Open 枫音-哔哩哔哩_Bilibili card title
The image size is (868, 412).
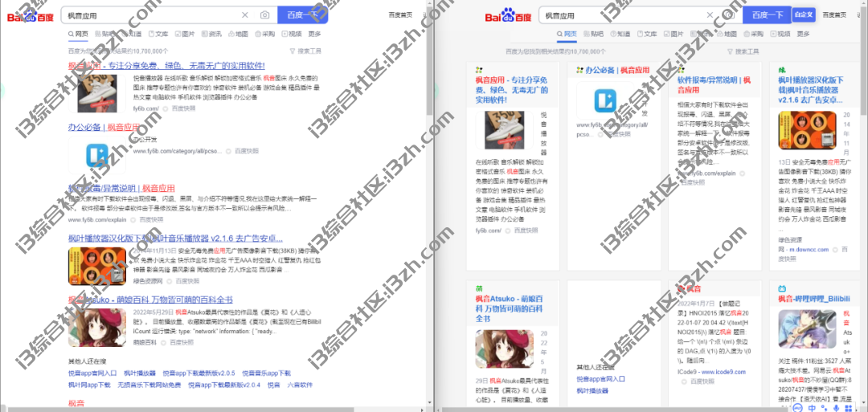pos(813,300)
